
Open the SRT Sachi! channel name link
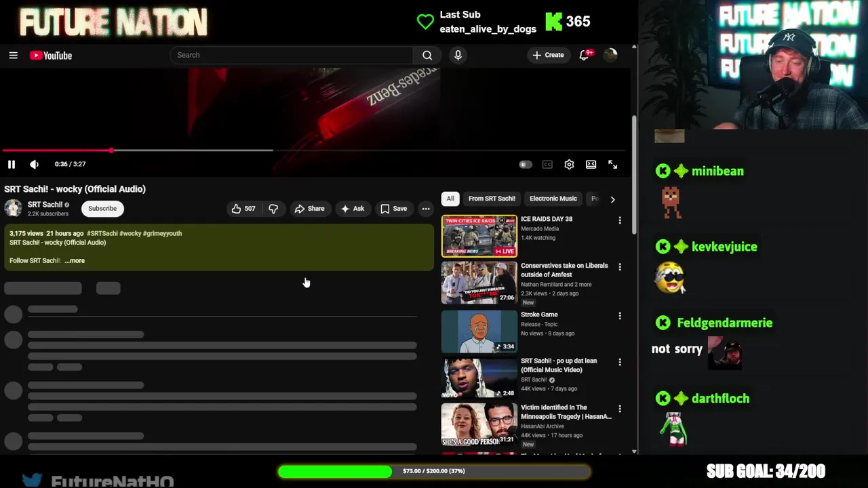(x=45, y=204)
